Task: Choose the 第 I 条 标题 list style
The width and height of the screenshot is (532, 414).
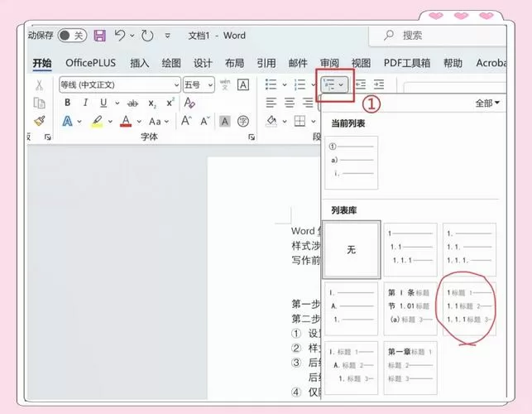Action: [x=410, y=309]
